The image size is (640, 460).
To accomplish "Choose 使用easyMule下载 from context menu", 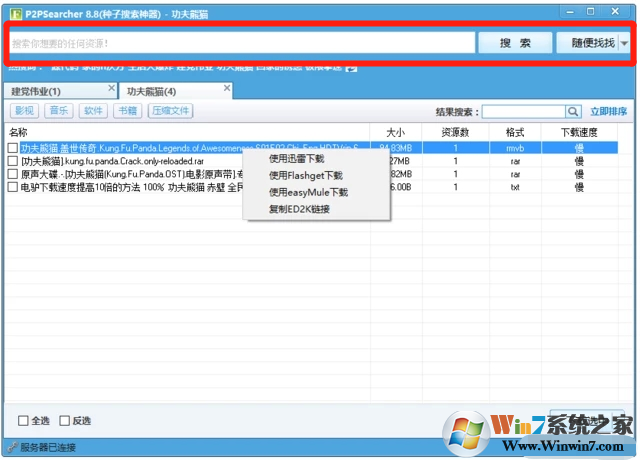I will [317, 192].
